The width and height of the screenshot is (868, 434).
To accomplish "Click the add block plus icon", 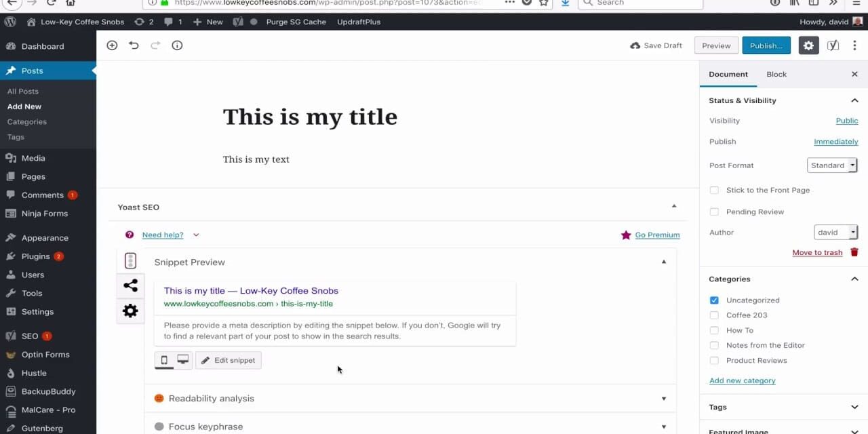I will pos(112,45).
